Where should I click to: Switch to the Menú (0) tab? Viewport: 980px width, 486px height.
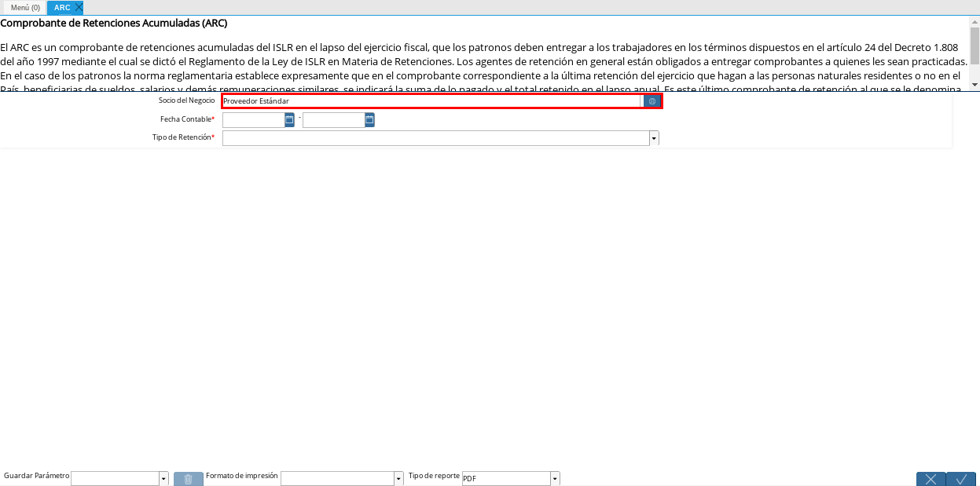(25, 8)
